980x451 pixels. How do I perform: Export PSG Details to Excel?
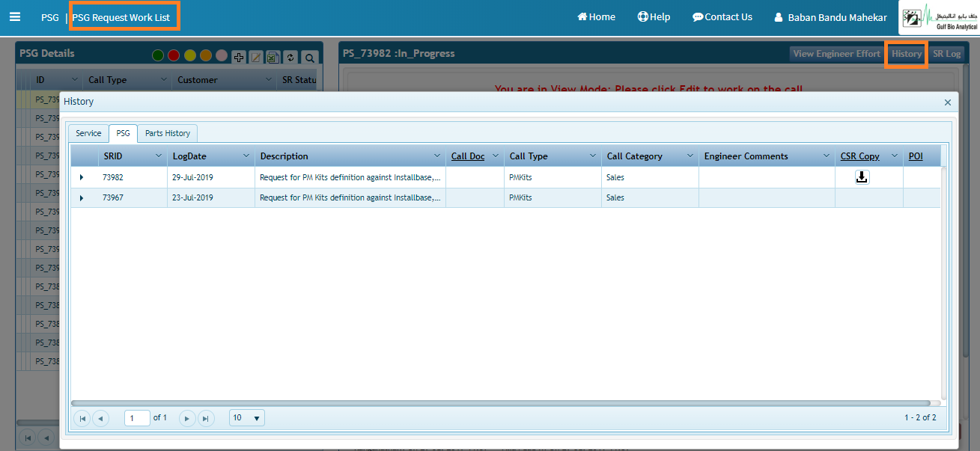click(x=273, y=57)
